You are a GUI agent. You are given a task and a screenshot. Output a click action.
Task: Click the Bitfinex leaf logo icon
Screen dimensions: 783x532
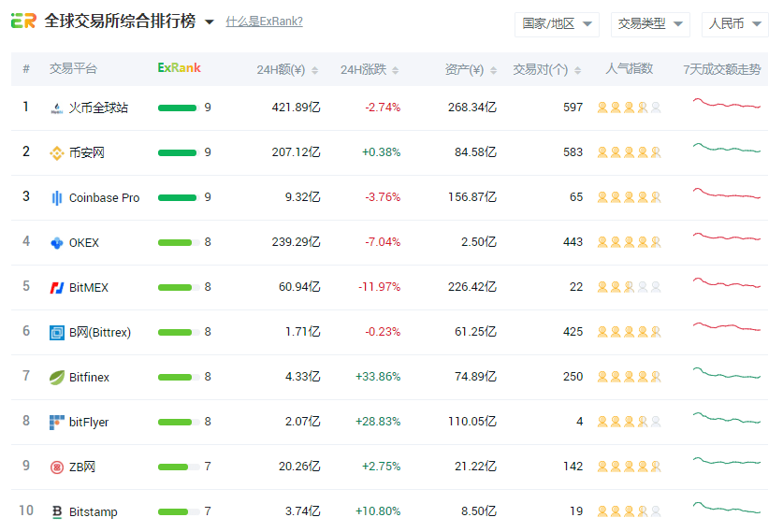pyautogui.click(x=57, y=378)
